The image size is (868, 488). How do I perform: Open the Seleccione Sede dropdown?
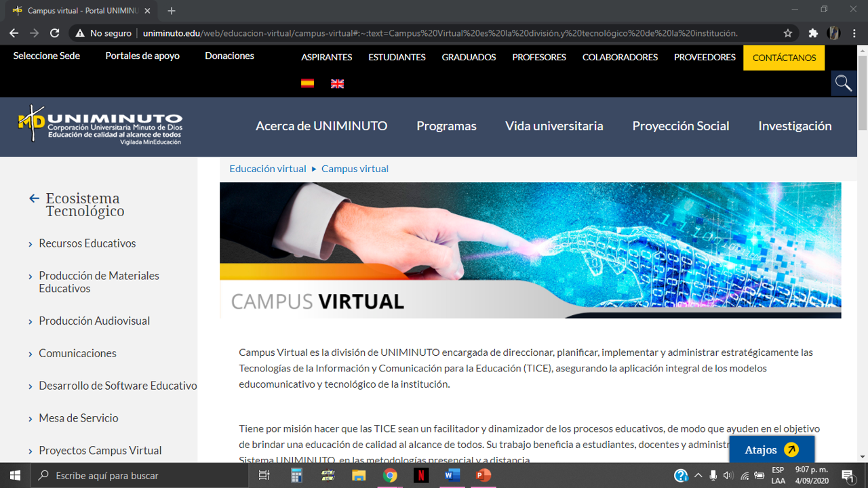pos(47,56)
